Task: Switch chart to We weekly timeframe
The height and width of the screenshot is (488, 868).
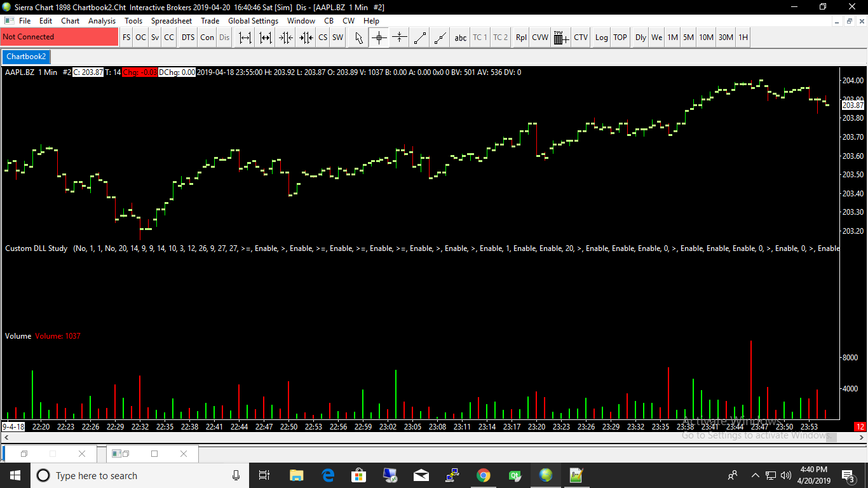Action: (656, 37)
